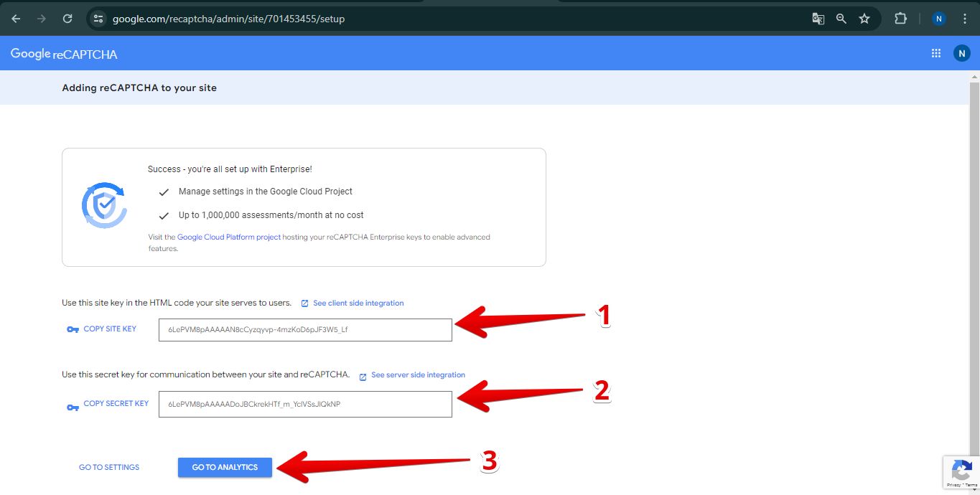Screen dimensions: 980x495
Task: Open Chrome three-dot menu
Action: click(964, 19)
